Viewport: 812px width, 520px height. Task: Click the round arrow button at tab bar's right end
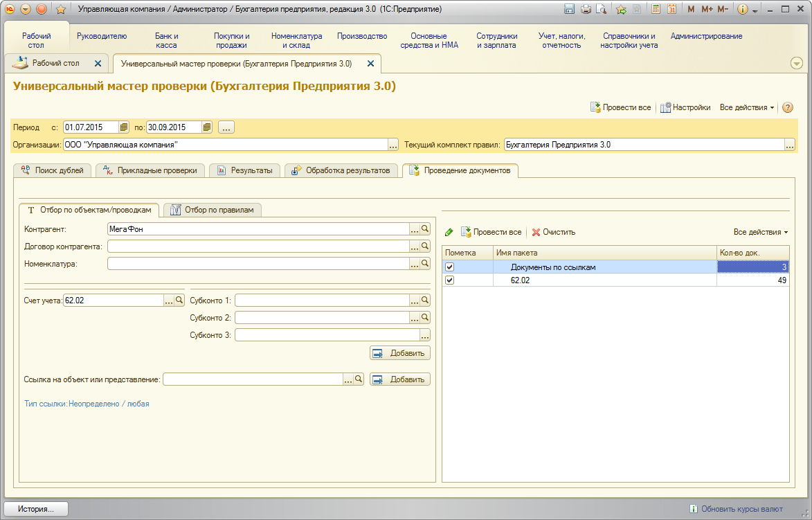(x=797, y=63)
